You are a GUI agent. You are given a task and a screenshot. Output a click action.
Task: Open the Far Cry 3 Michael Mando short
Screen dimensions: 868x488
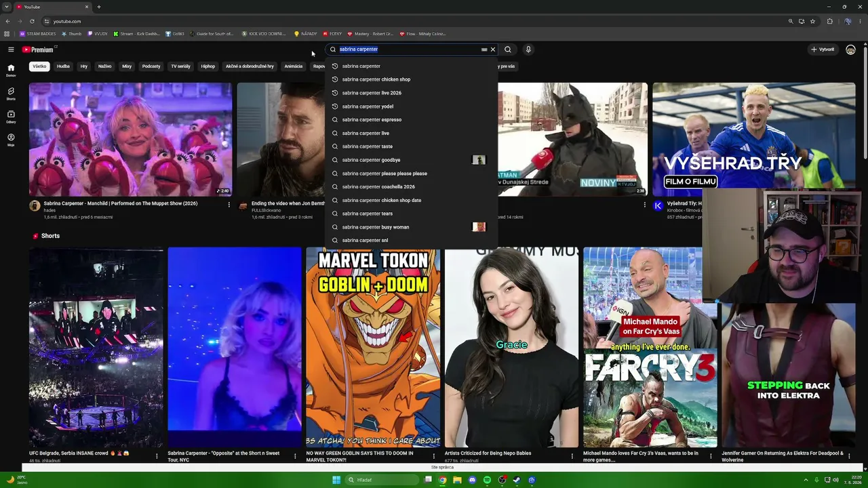(650, 347)
